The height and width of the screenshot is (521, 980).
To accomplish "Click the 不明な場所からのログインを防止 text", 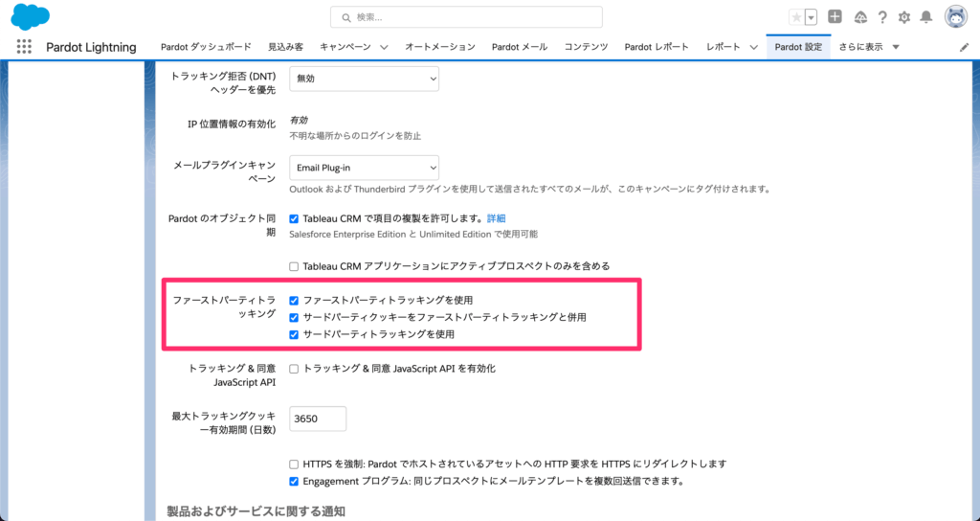I will point(355,136).
